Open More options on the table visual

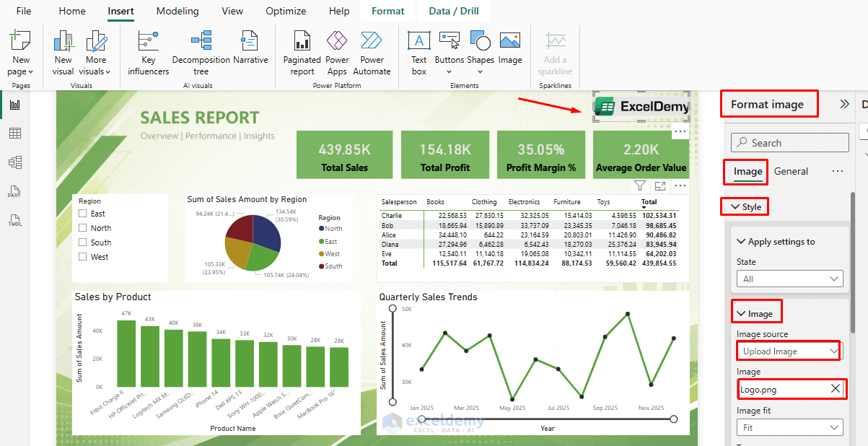point(680,186)
